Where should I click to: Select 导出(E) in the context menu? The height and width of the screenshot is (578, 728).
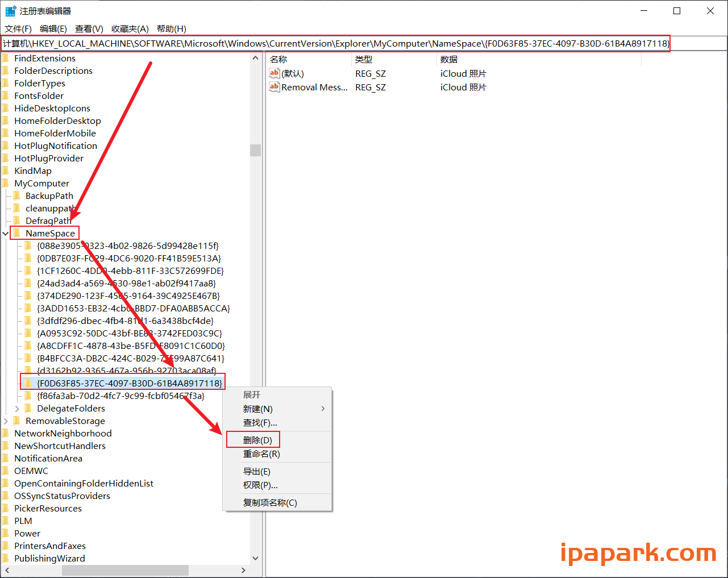coord(256,471)
